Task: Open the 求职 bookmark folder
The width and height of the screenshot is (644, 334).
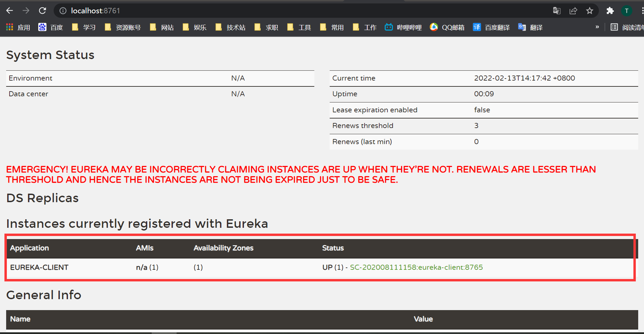Action: pyautogui.click(x=266, y=27)
